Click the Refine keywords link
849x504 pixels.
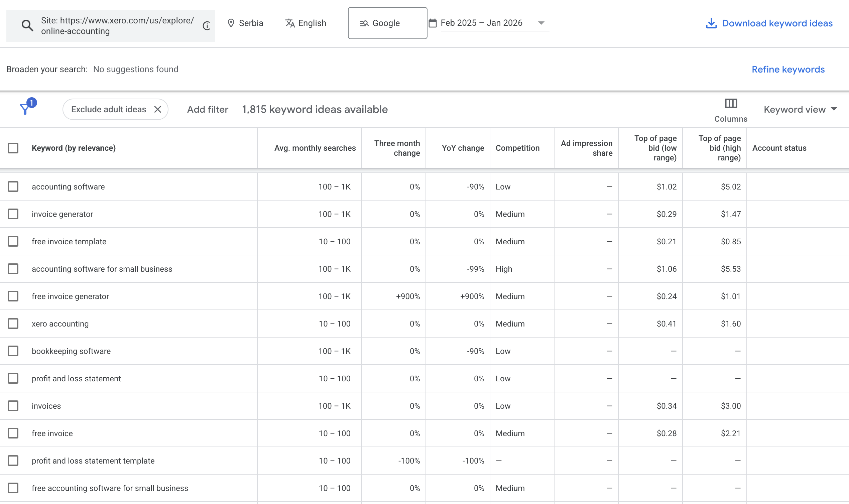(788, 69)
